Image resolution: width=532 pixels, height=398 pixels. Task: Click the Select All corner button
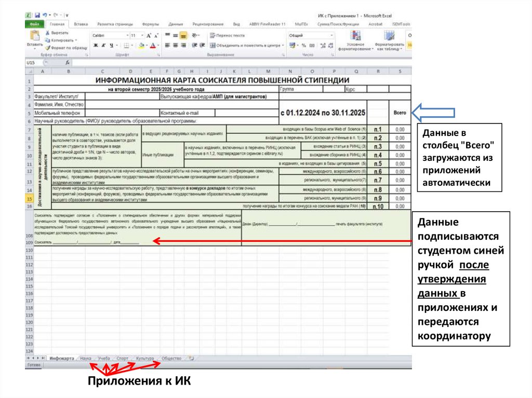point(30,72)
